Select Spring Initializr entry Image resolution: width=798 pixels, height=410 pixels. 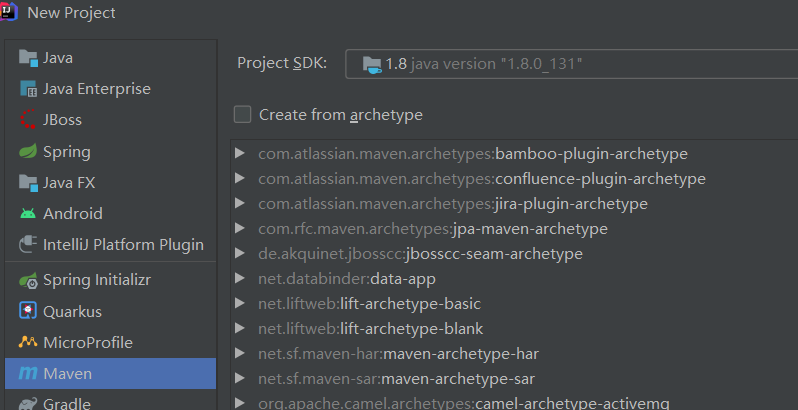(x=110, y=280)
